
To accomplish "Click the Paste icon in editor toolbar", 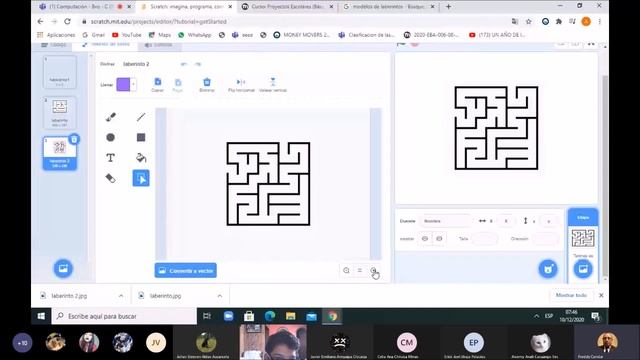I will [178, 84].
